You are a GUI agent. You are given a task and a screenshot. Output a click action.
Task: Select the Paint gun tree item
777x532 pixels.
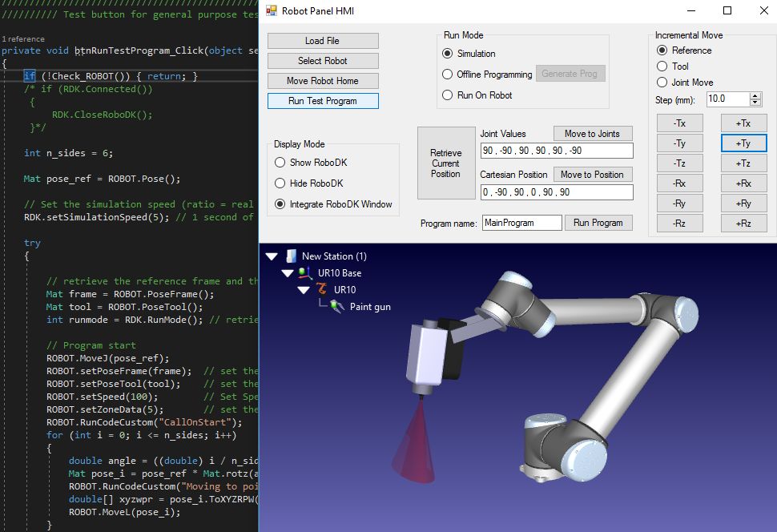coord(369,307)
